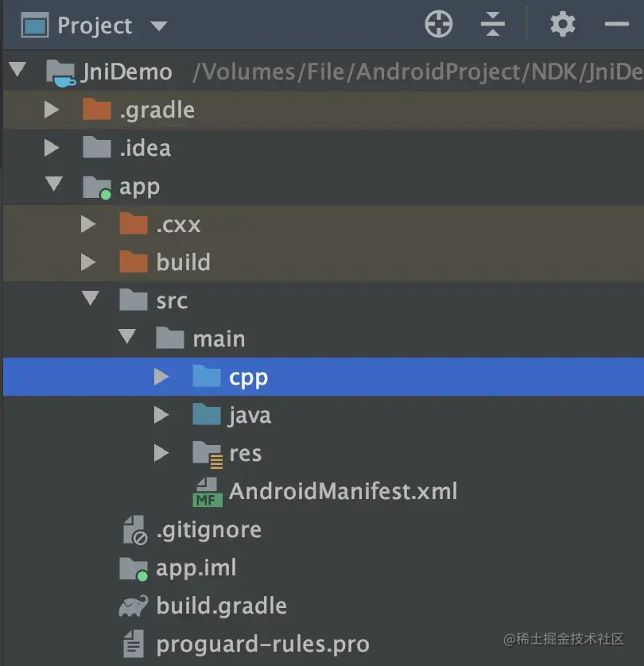Open the build.gradle file name
This screenshot has width=644, height=666.
click(x=222, y=606)
